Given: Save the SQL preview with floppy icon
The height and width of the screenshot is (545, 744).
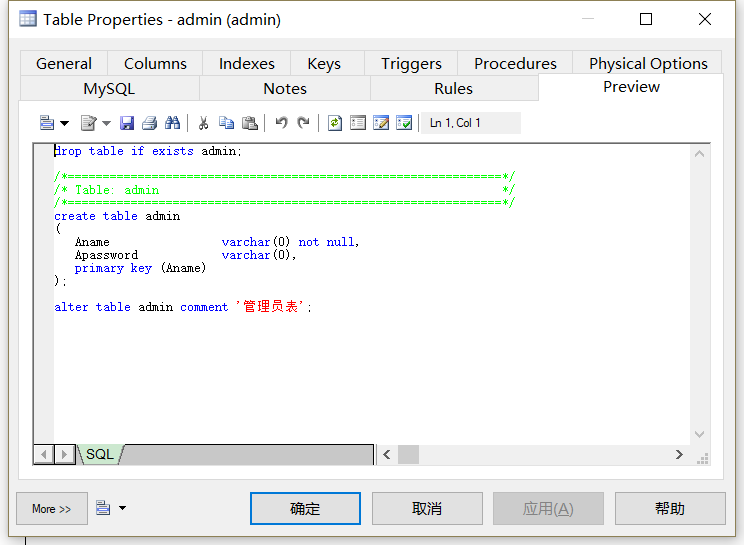Looking at the screenshot, I should 127,123.
